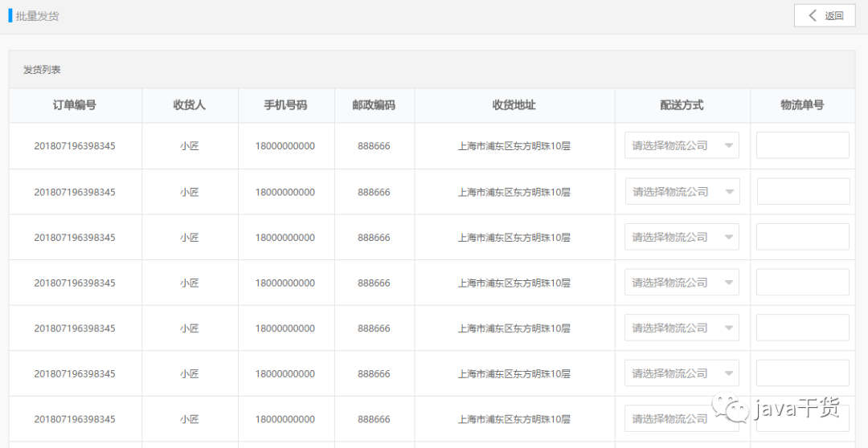Select postal code 888666 in fourth row
The height and width of the screenshot is (448, 868).
374,283
